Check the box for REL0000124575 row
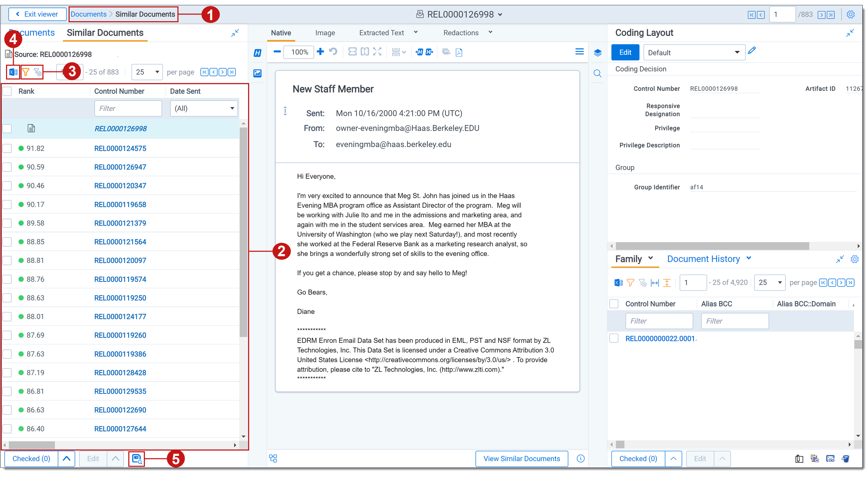This screenshot has height=482, width=868. point(7,148)
